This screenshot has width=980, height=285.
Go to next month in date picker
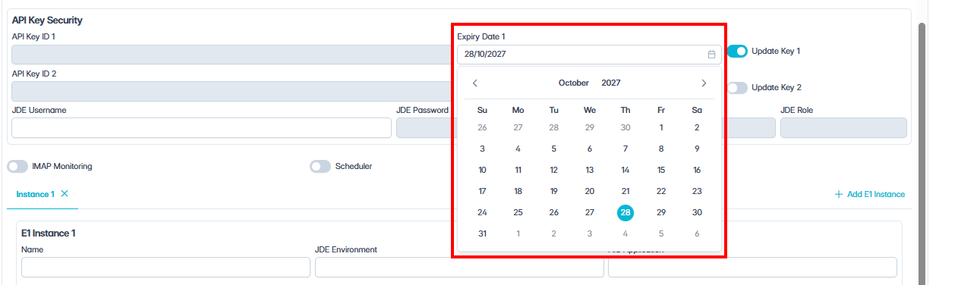coord(704,83)
